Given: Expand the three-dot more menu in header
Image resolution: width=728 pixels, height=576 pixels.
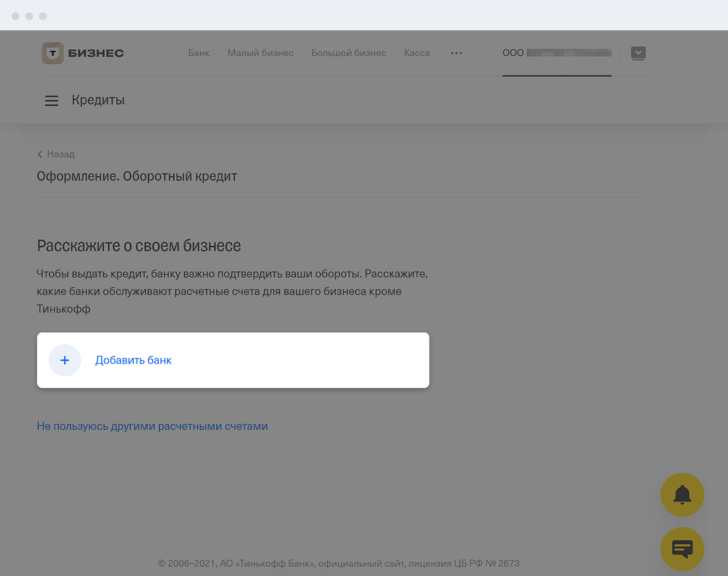Looking at the screenshot, I should [x=456, y=53].
